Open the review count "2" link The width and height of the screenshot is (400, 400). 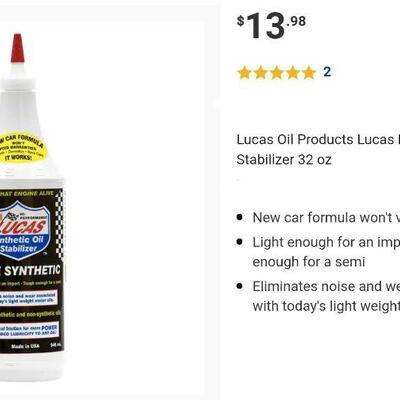(327, 72)
